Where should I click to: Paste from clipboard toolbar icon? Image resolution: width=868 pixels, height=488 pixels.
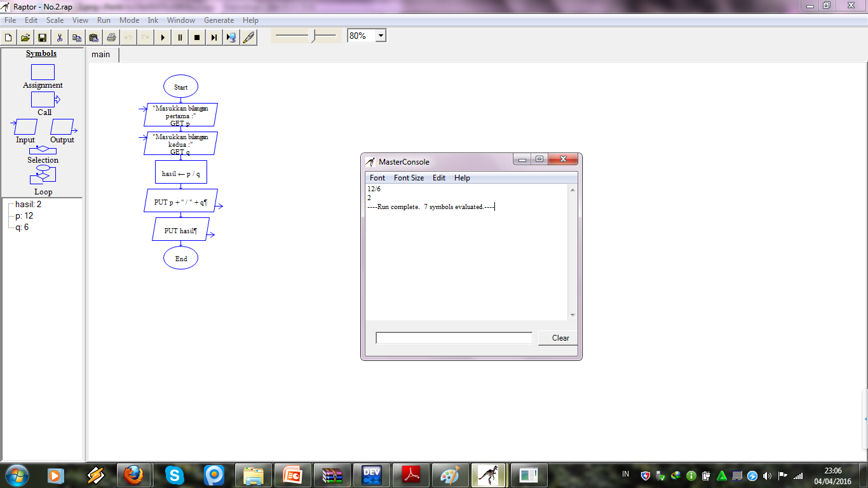pyautogui.click(x=94, y=37)
